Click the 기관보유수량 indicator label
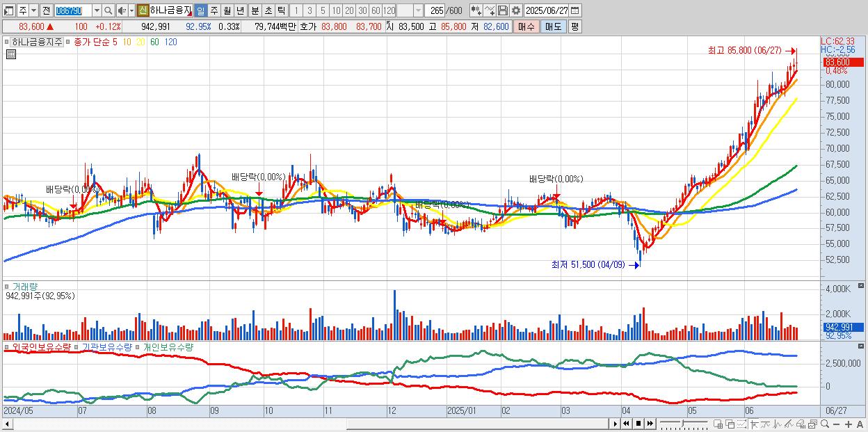868x432 pixels. coord(107,346)
